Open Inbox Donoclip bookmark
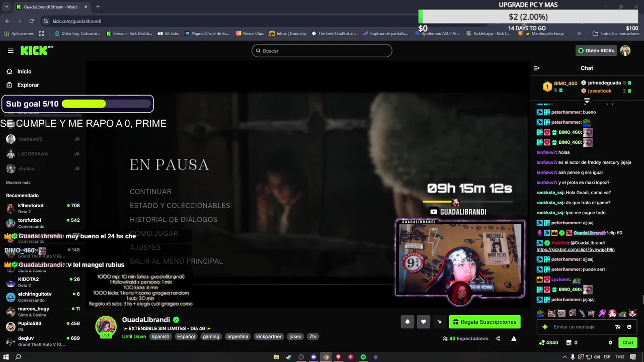This screenshot has width=644, height=362. (x=287, y=34)
